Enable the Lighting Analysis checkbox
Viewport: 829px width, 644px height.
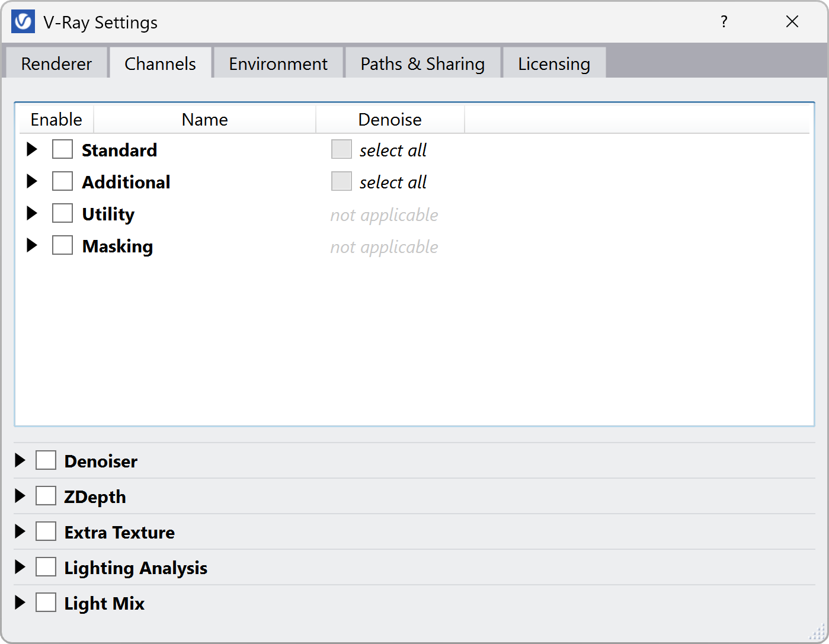46,567
